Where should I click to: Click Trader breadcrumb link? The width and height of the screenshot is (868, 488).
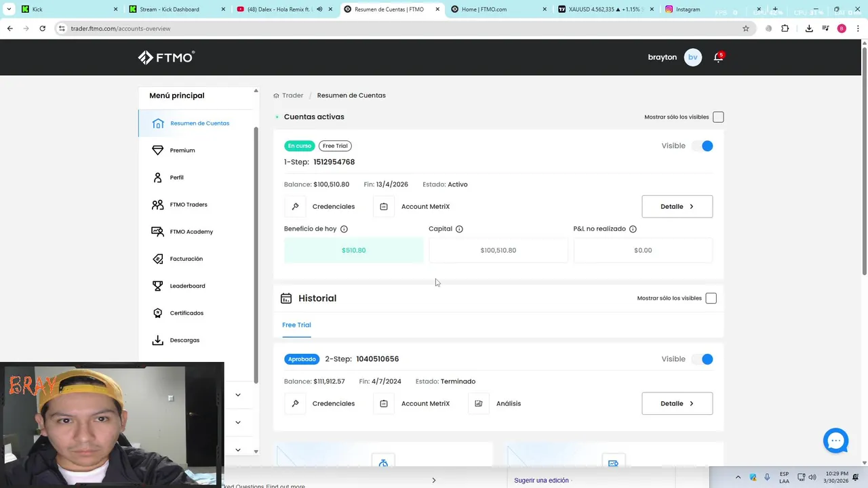(x=292, y=96)
